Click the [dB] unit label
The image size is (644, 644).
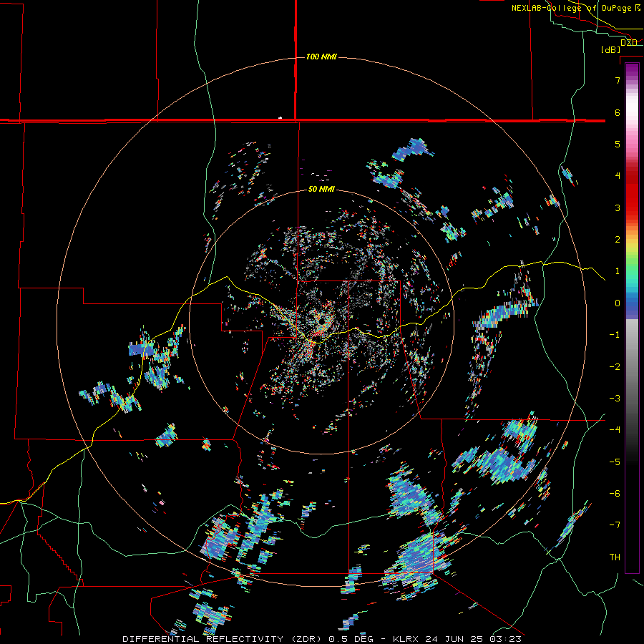pyautogui.click(x=611, y=49)
